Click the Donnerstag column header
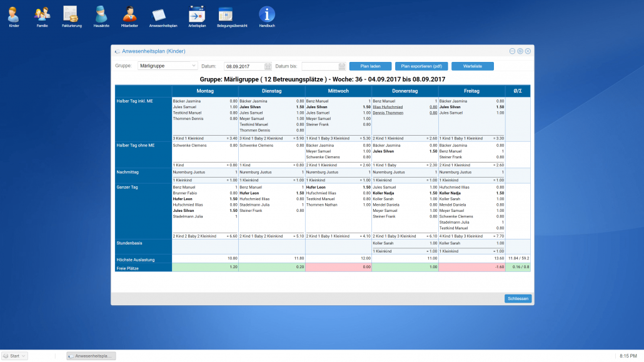This screenshot has width=644, height=362. point(405,91)
